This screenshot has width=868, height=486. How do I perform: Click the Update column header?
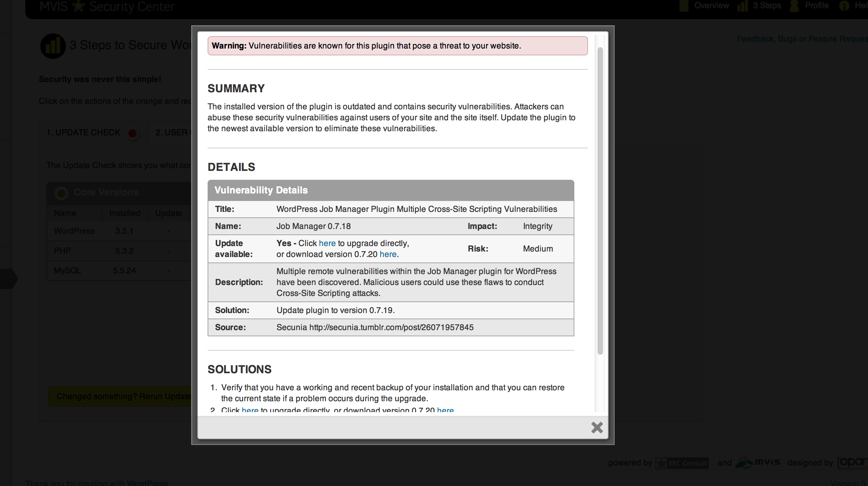(x=168, y=213)
